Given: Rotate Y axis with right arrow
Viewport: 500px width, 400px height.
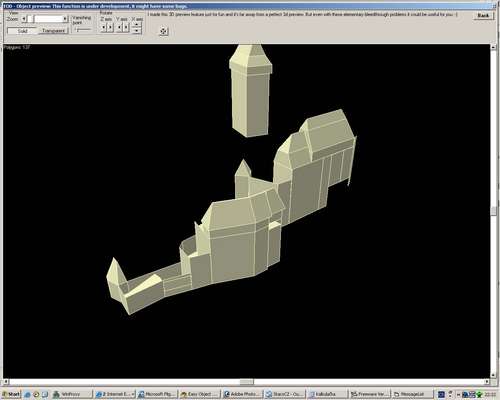Looking at the screenshot, I should click(x=126, y=27).
